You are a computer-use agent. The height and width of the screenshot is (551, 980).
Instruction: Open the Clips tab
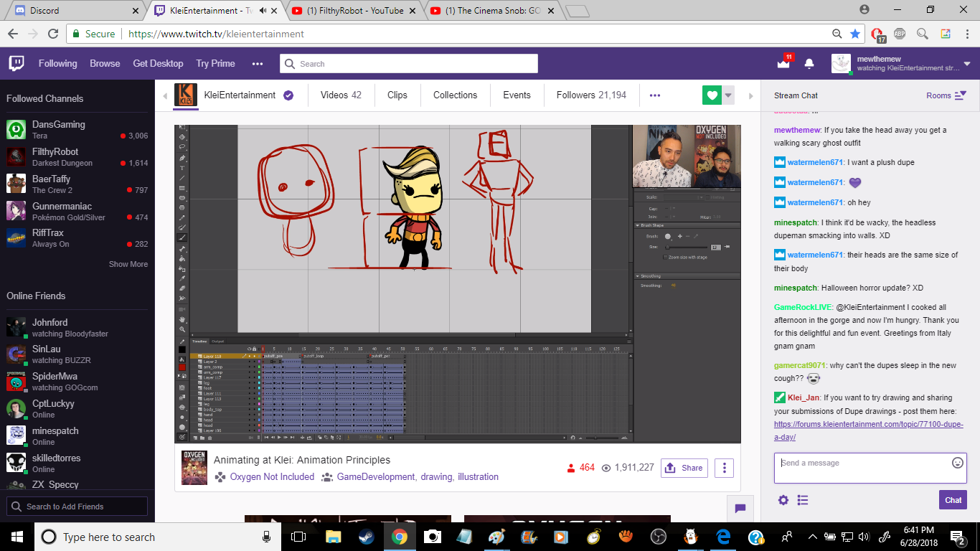tap(397, 95)
